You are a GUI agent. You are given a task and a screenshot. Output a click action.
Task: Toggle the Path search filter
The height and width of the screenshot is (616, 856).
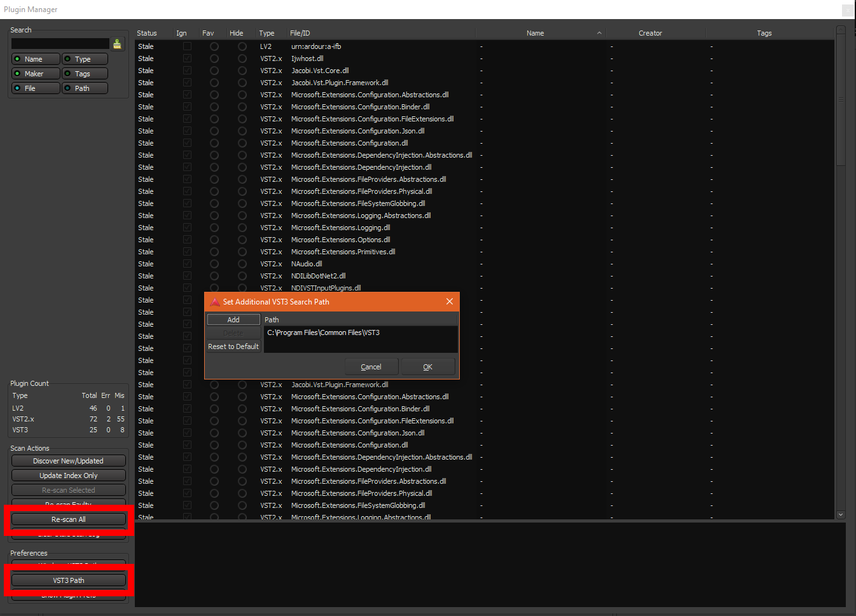pos(85,88)
